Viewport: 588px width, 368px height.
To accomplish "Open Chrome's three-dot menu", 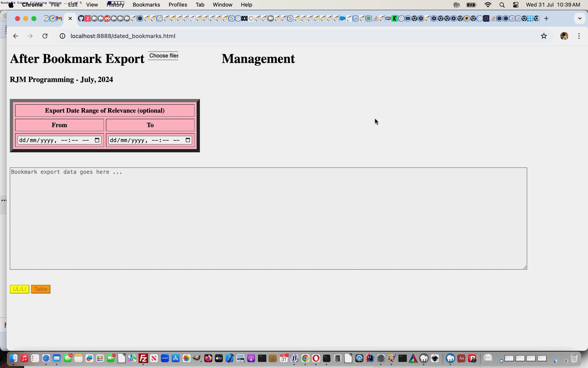I will 579,36.
